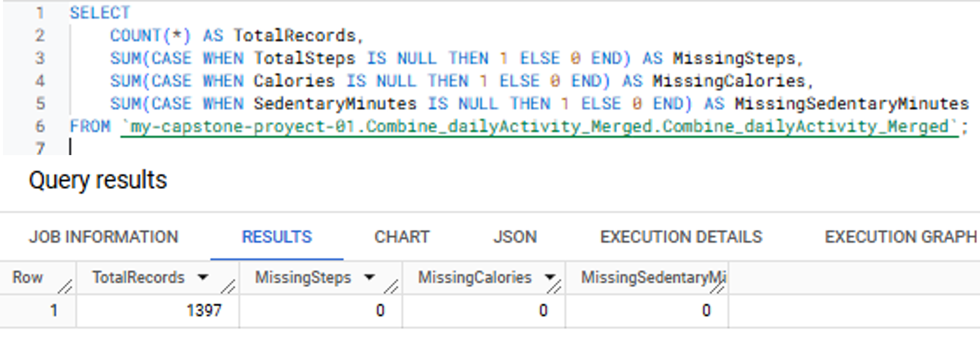Open the EXECUTION DETAILS tab
The image size is (980, 339).
(x=681, y=237)
